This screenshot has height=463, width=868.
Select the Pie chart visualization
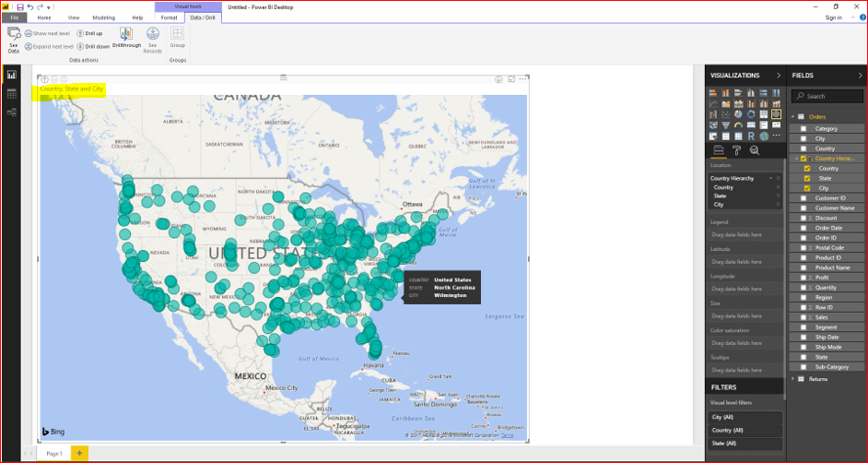click(x=738, y=114)
